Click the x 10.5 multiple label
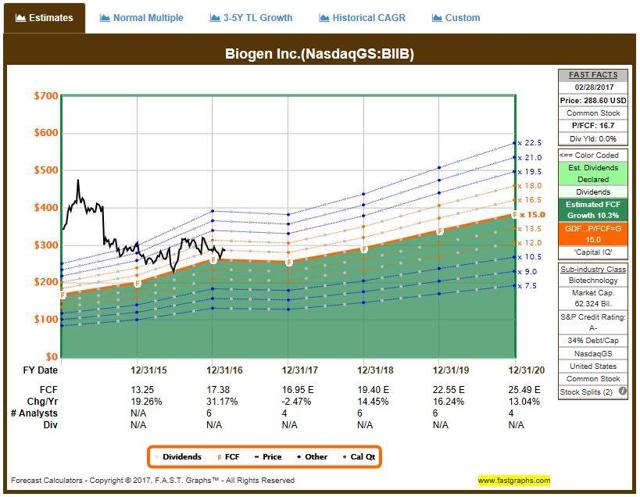 coord(530,257)
